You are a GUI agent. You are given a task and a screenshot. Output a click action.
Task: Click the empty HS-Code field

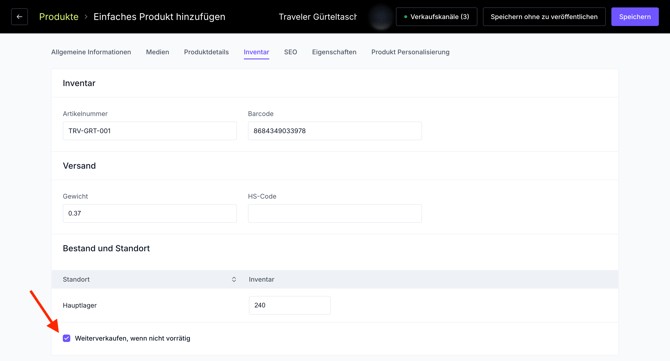(x=335, y=213)
